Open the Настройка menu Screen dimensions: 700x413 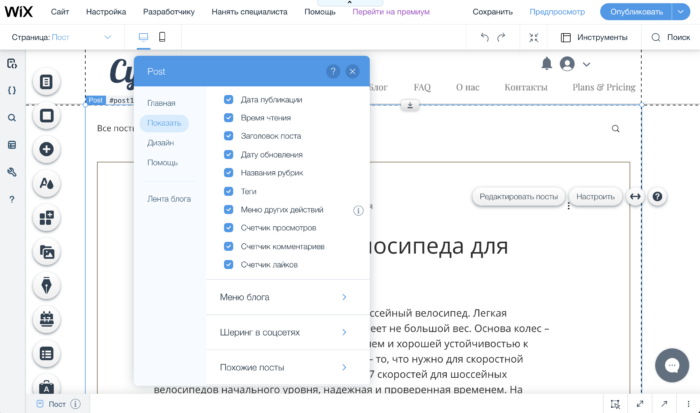coord(106,12)
